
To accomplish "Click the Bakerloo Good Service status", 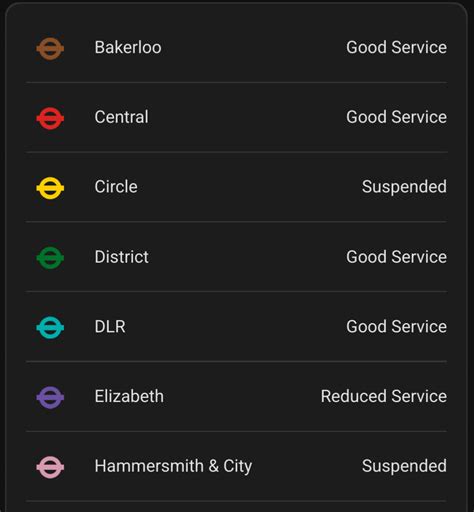I will point(396,47).
